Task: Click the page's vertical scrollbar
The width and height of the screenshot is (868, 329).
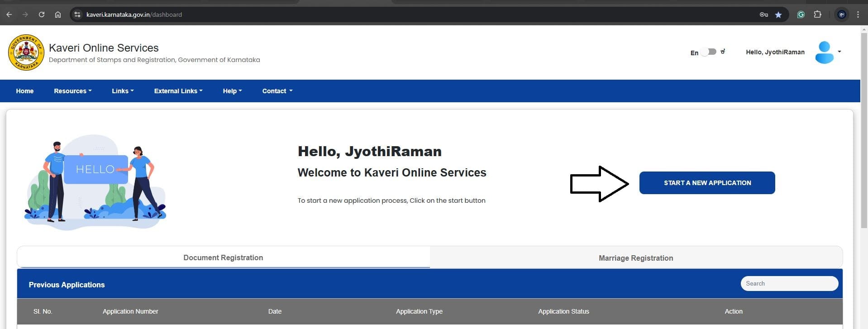Action: pyautogui.click(x=864, y=136)
